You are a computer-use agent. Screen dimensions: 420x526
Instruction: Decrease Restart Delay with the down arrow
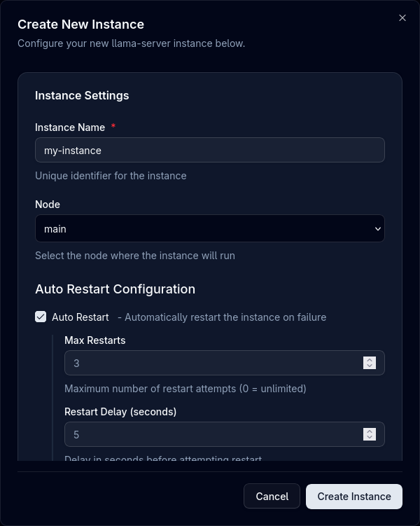click(370, 438)
